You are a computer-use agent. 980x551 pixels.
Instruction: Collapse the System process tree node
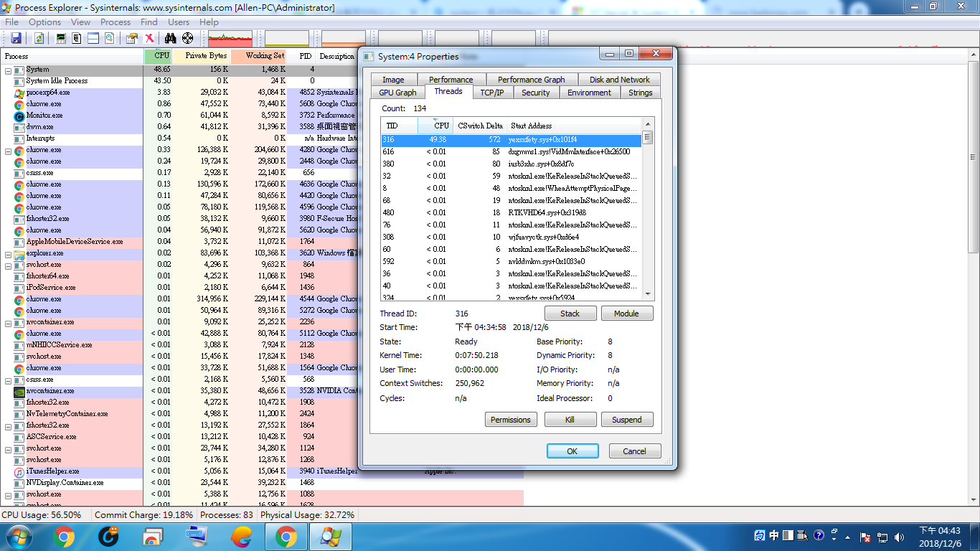[8, 70]
